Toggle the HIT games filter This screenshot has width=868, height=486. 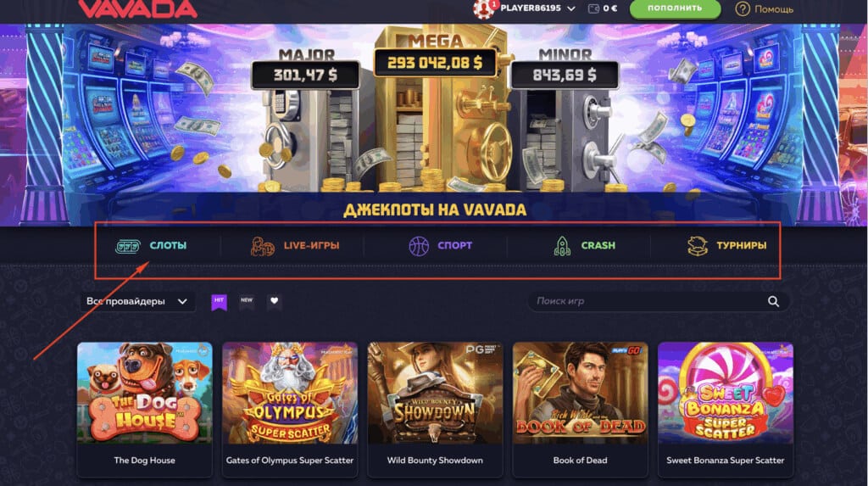point(220,301)
